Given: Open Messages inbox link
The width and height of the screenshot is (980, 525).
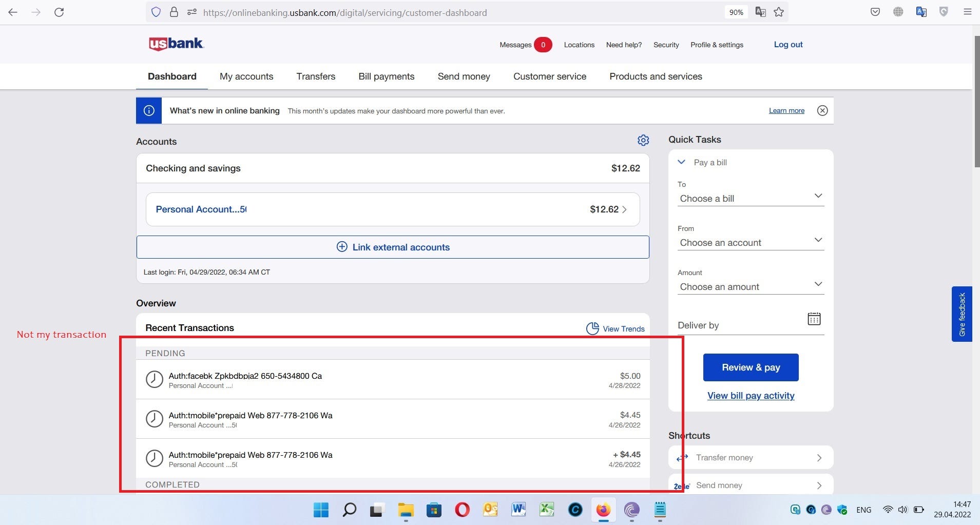Looking at the screenshot, I should point(526,45).
